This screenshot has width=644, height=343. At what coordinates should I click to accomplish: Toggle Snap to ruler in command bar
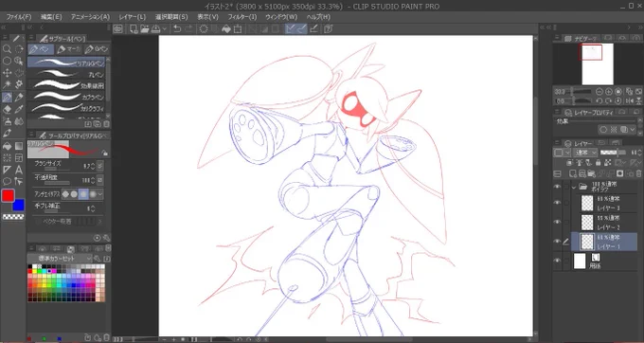click(x=291, y=28)
